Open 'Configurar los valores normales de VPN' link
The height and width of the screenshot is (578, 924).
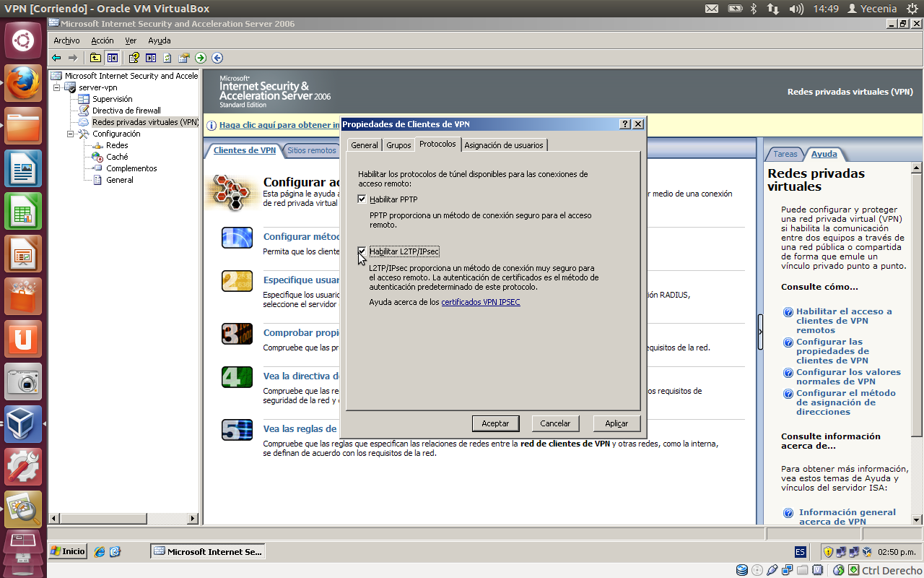pyautogui.click(x=848, y=376)
